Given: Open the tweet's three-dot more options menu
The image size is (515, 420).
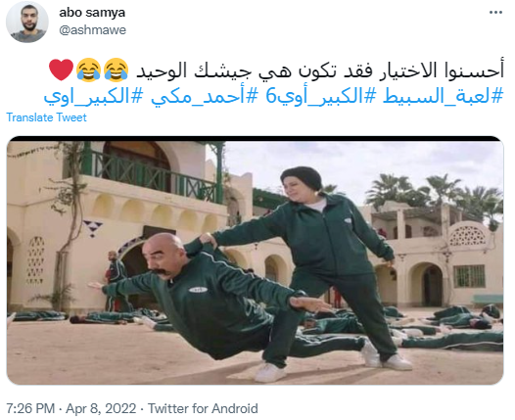Looking at the screenshot, I should pos(495,13).
